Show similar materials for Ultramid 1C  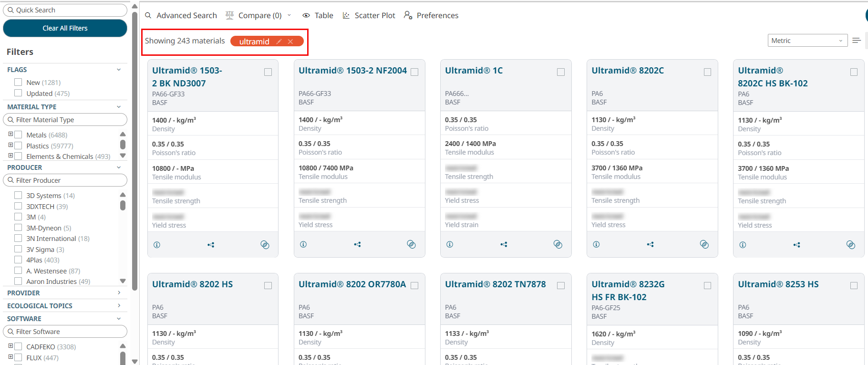(x=504, y=244)
